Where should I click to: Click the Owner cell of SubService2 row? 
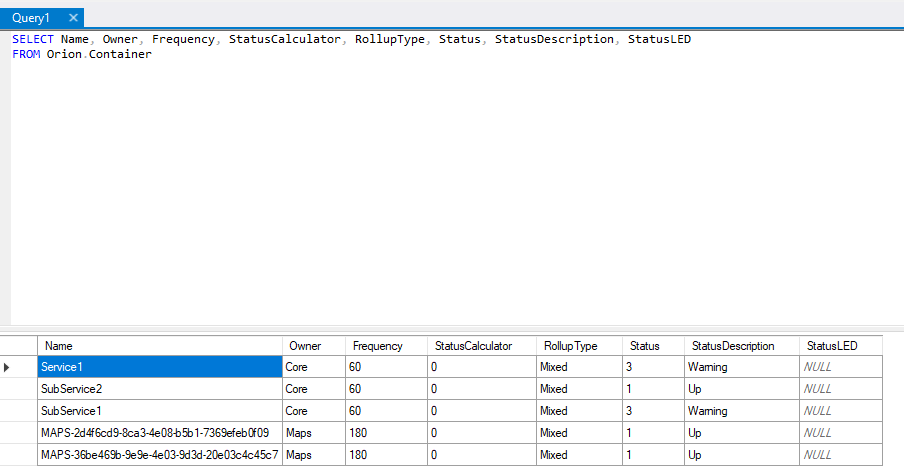click(314, 389)
